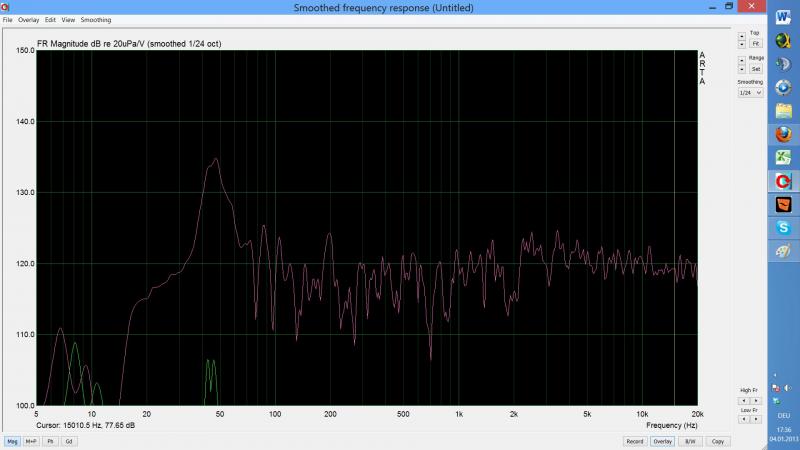This screenshot has height=450, width=800.
Task: Open Paint from the taskbar
Action: pyautogui.click(x=784, y=251)
